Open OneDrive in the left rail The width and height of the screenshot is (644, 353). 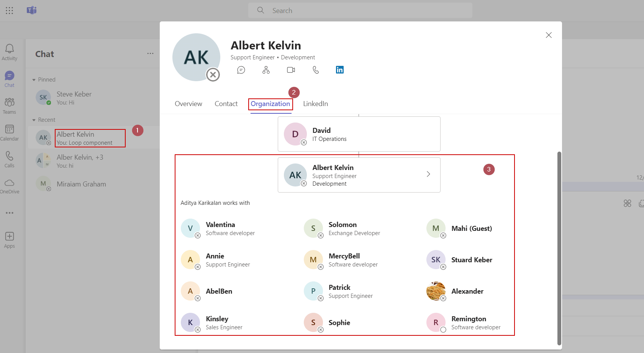pos(10,186)
